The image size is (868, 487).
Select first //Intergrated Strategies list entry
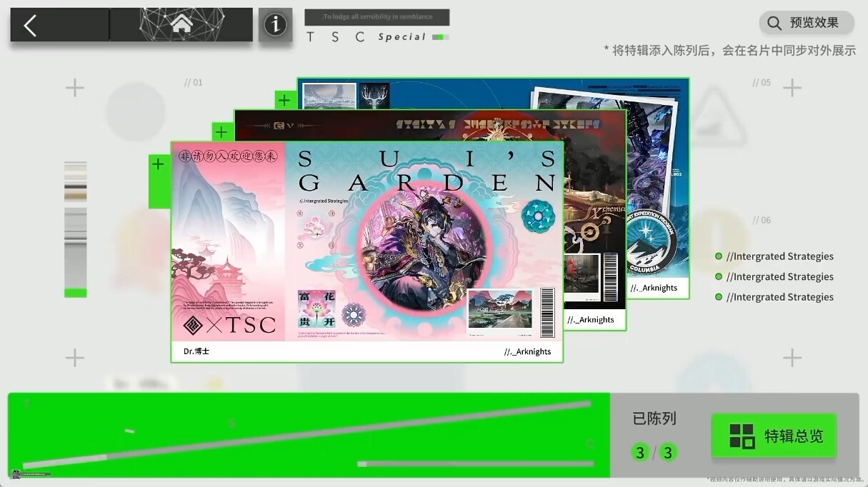[774, 256]
